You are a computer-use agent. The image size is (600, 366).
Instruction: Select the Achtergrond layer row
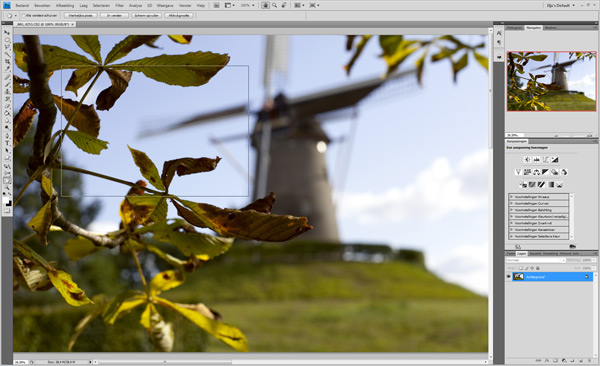coord(553,277)
